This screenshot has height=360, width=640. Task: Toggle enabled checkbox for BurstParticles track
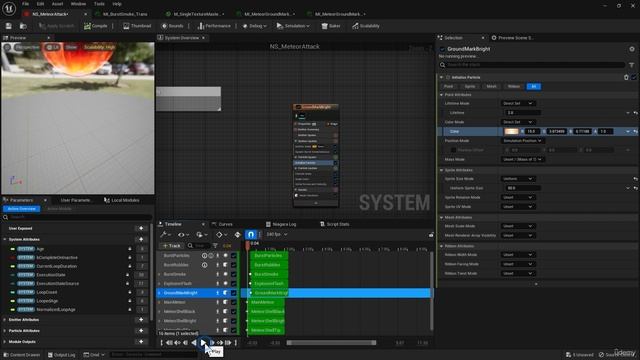pos(234,256)
